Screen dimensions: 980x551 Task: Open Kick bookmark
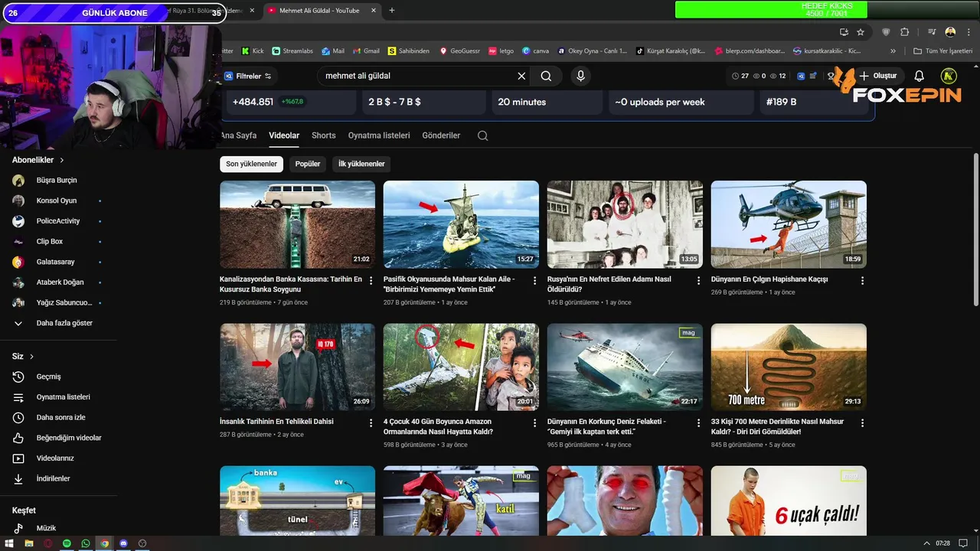pyautogui.click(x=253, y=51)
